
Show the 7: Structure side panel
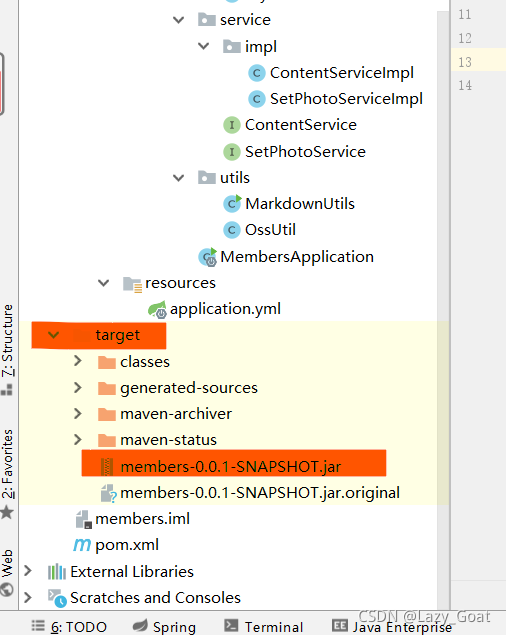[x=8, y=349]
